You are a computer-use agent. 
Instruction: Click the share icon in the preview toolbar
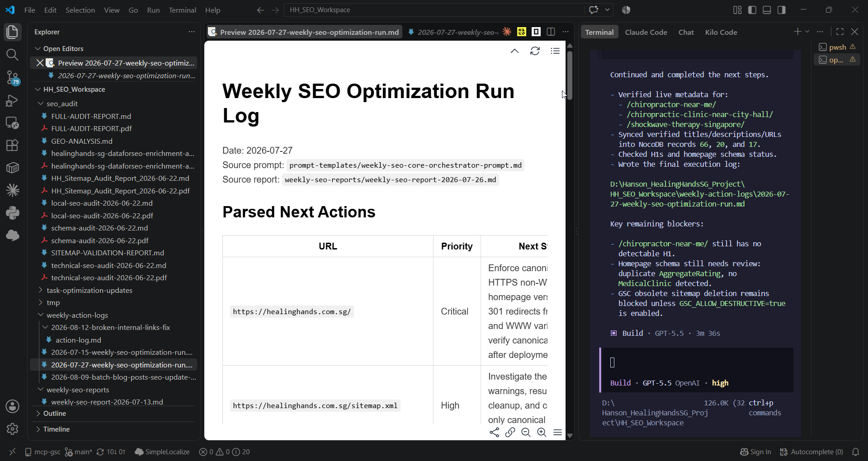pos(494,433)
